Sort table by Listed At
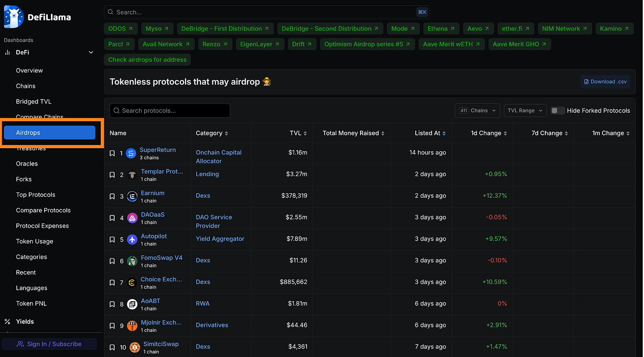The image size is (644, 357). click(x=430, y=133)
